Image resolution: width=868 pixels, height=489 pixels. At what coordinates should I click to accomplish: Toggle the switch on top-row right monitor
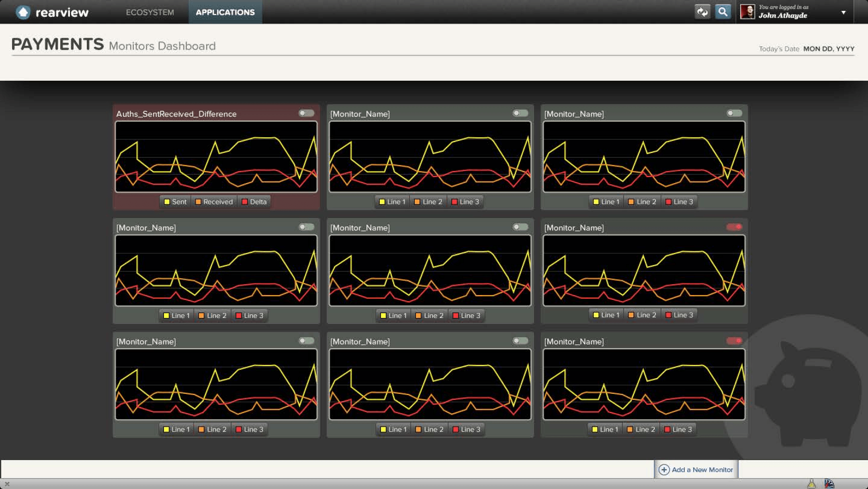coord(734,113)
